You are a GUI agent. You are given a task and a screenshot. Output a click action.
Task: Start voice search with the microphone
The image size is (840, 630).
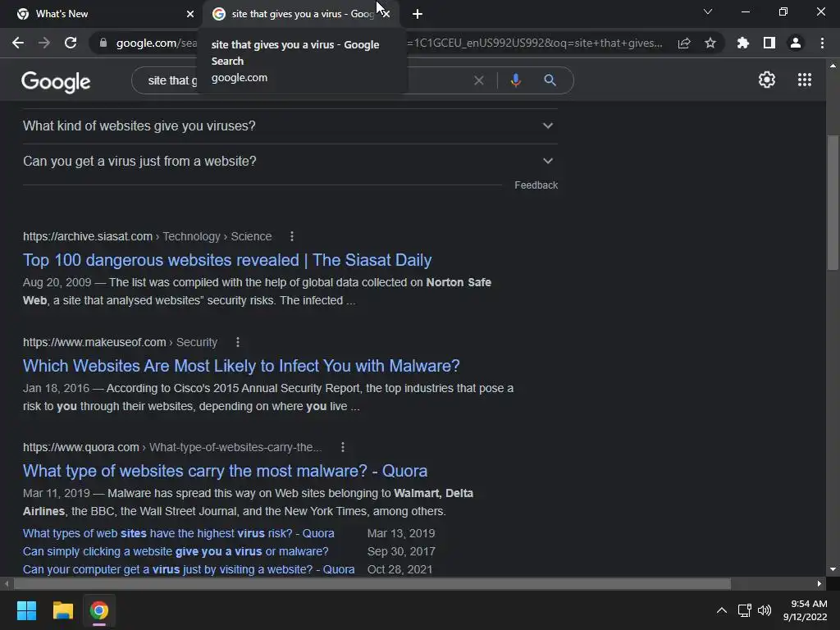[516, 80]
